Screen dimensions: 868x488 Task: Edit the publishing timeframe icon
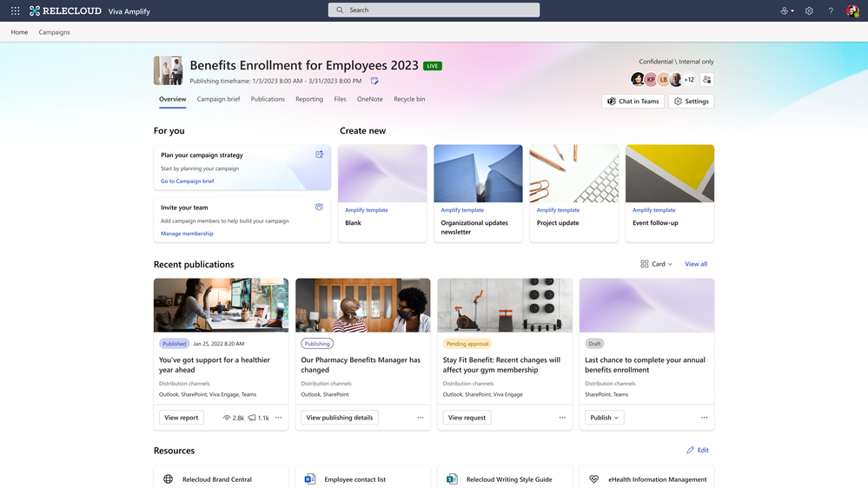click(374, 81)
